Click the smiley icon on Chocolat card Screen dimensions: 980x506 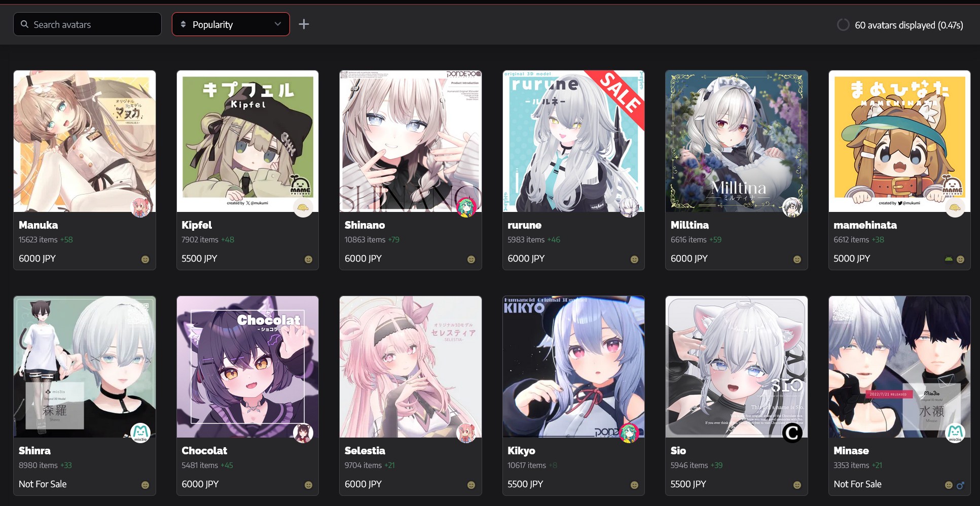pos(308,485)
